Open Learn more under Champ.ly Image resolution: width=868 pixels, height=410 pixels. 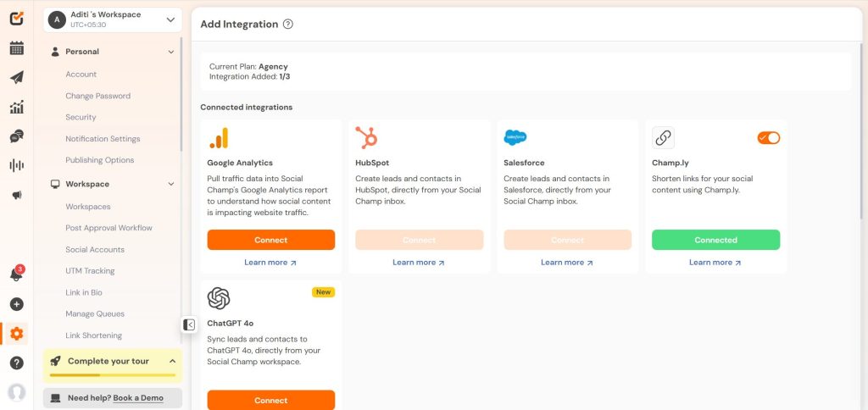(x=715, y=263)
